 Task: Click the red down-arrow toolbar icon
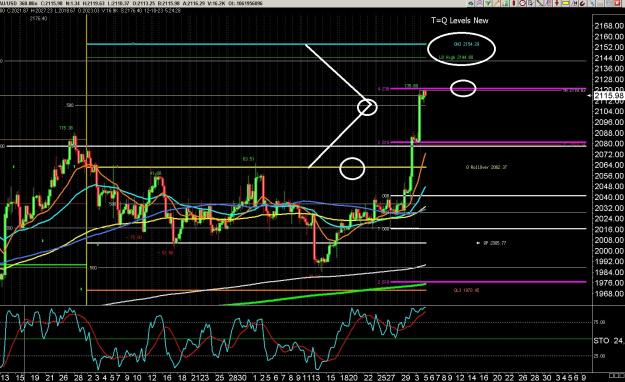pyautogui.click(x=557, y=3)
